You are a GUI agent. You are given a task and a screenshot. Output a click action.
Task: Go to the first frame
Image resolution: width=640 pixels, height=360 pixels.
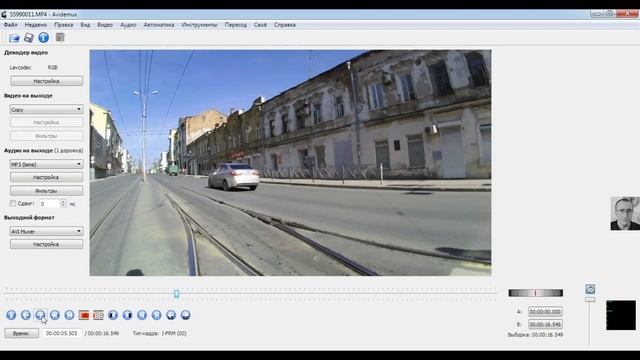click(x=142, y=315)
